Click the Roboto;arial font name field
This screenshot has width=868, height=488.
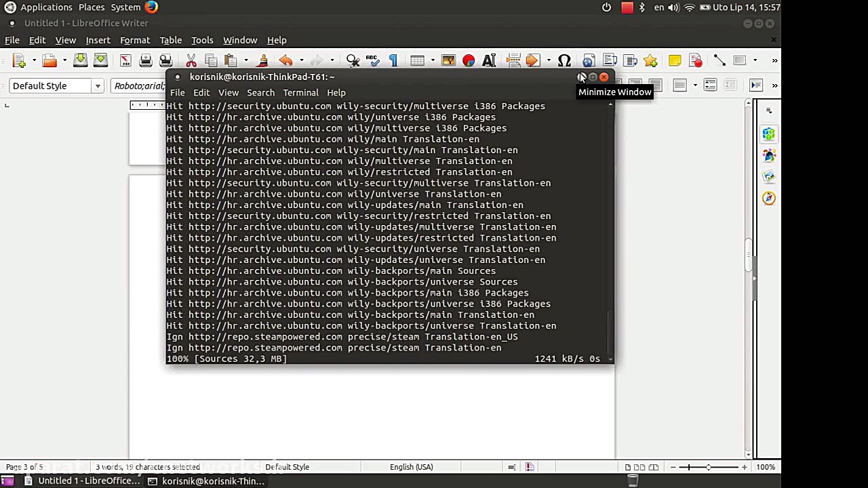point(140,86)
